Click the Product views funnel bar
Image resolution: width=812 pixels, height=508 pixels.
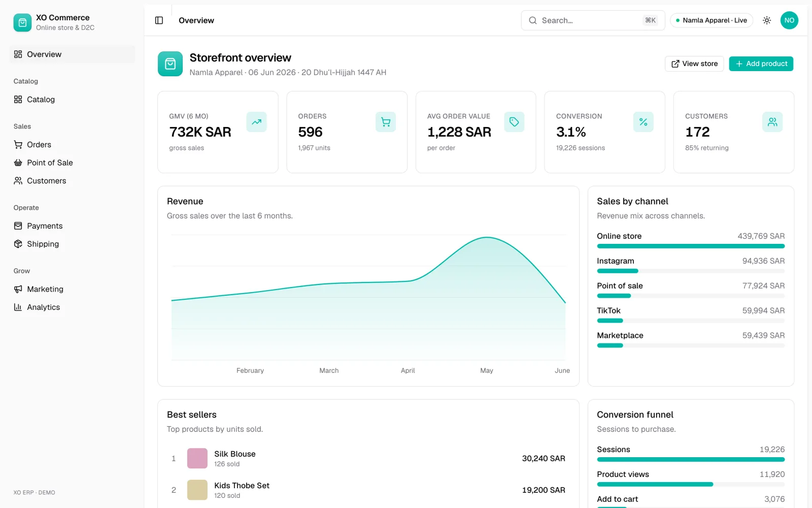[691, 485]
